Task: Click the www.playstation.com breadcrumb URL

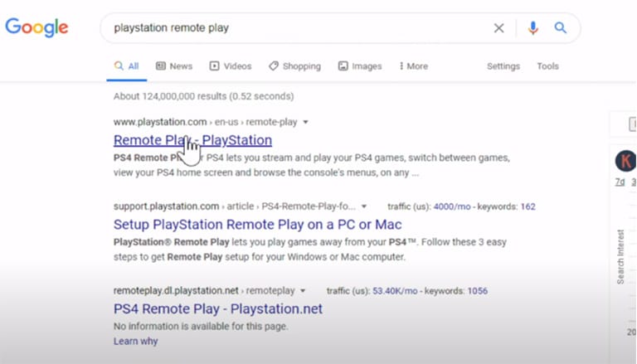Action: click(x=205, y=122)
